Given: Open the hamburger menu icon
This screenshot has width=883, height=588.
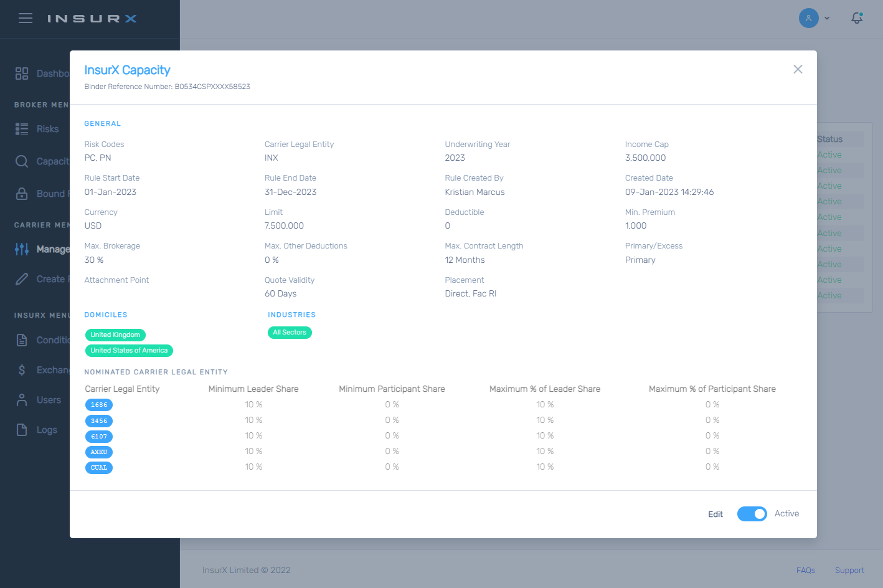Looking at the screenshot, I should [26, 18].
